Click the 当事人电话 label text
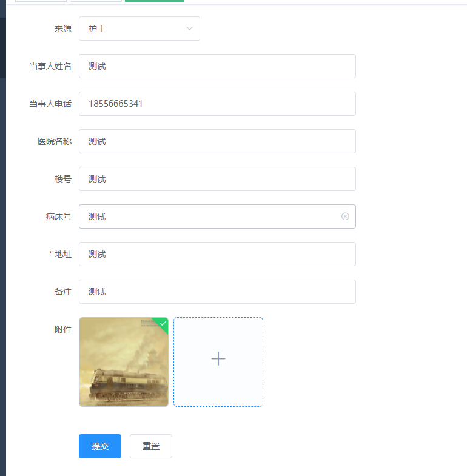 click(x=50, y=104)
